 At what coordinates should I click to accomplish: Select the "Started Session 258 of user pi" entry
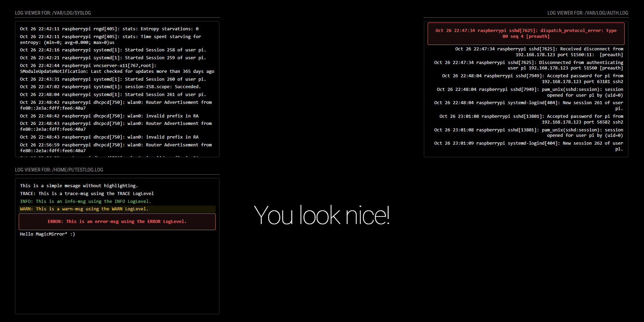pyautogui.click(x=113, y=50)
